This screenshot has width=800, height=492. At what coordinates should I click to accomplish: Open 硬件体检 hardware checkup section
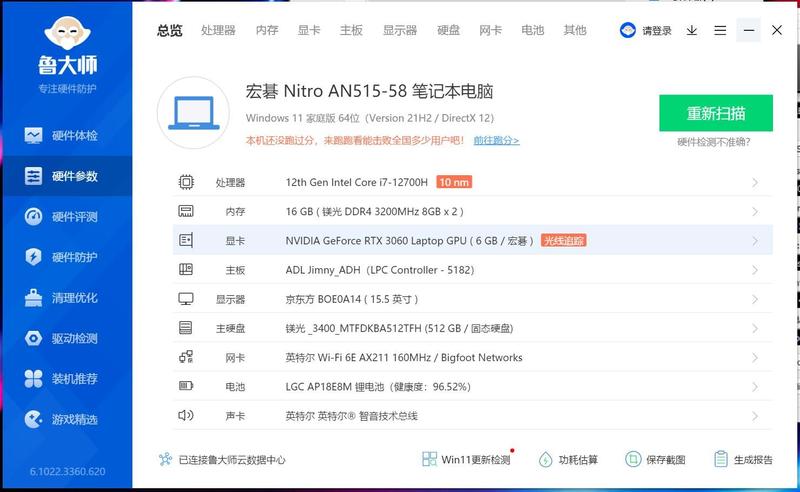(x=61, y=136)
